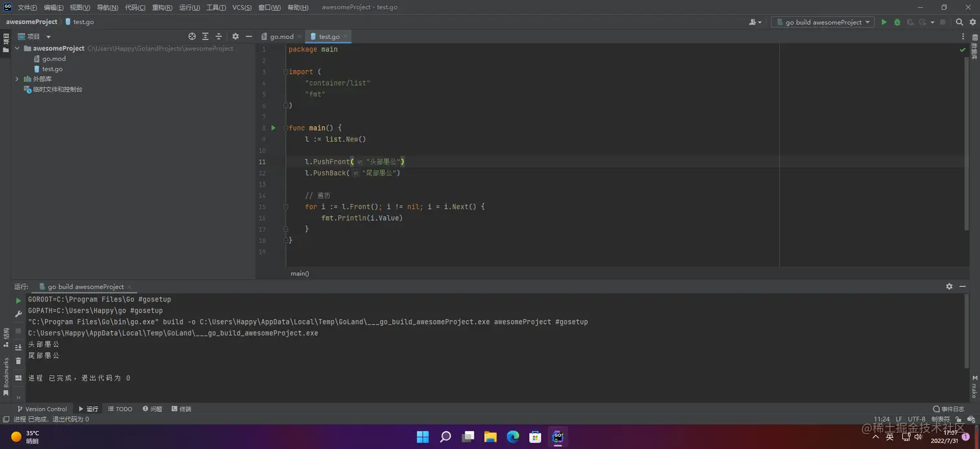Open the TODO tool window
The image size is (980, 449).
(x=120, y=409)
